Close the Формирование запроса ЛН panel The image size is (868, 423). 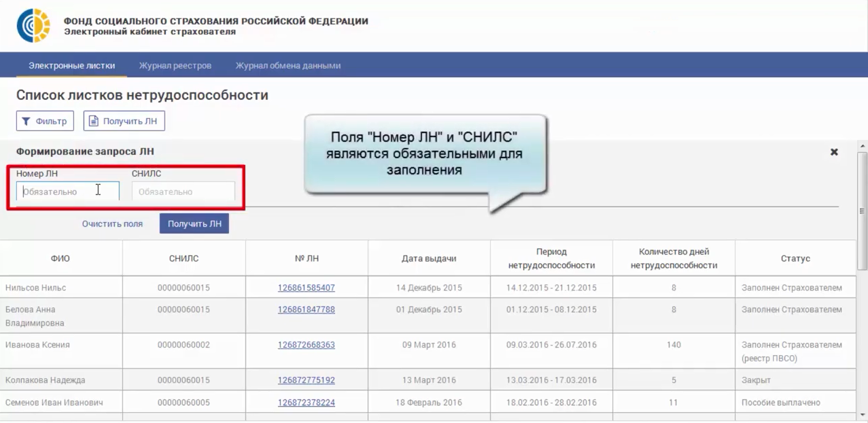coord(834,152)
